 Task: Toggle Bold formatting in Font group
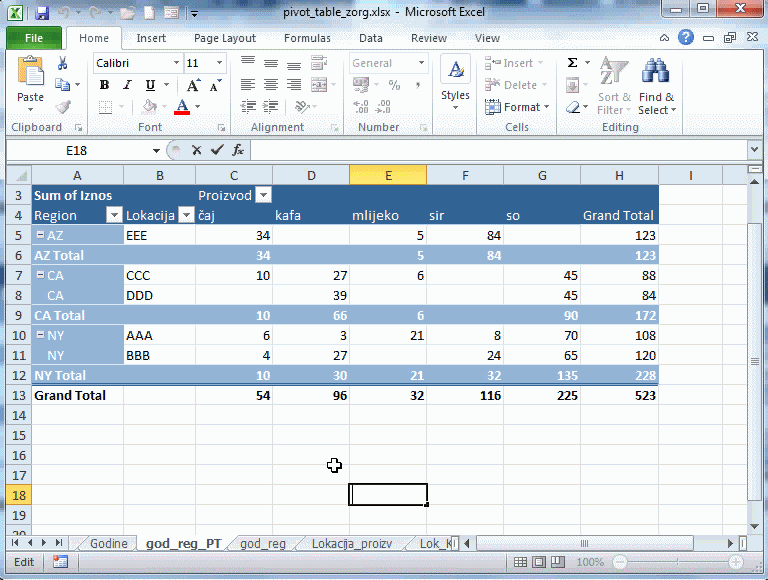(104, 85)
